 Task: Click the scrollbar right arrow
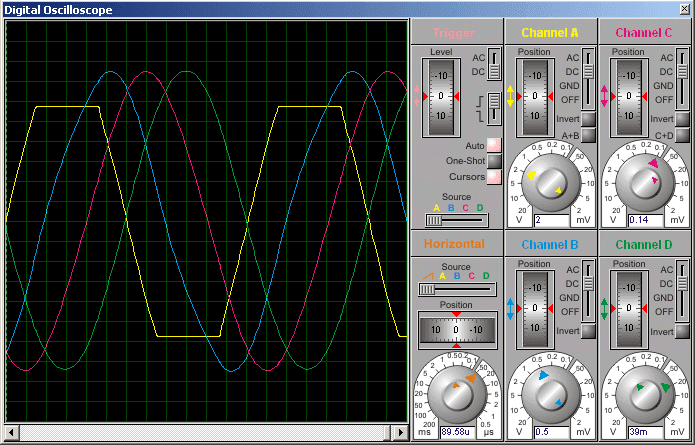tap(401, 432)
